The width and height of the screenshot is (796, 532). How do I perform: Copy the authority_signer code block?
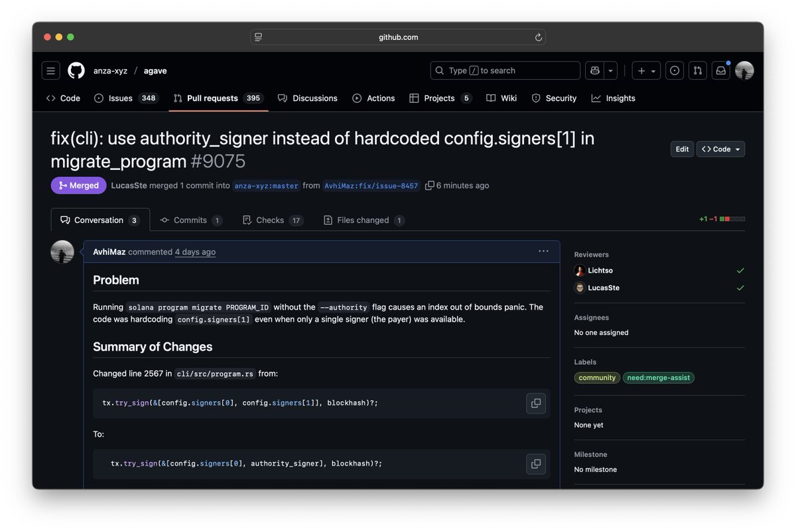(536, 464)
